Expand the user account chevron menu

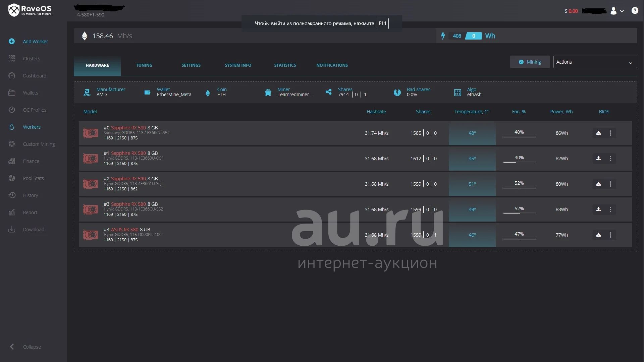coord(622,11)
